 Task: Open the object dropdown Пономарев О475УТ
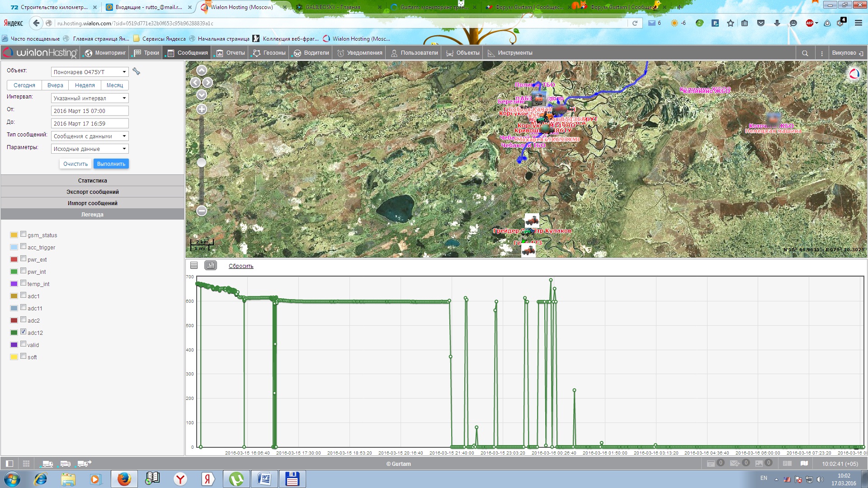[90, 72]
